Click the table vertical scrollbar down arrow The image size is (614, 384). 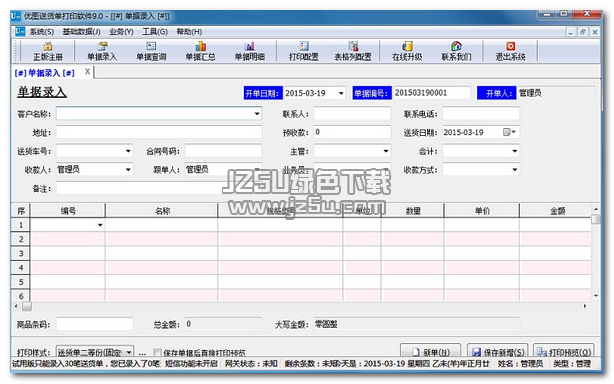click(596, 296)
